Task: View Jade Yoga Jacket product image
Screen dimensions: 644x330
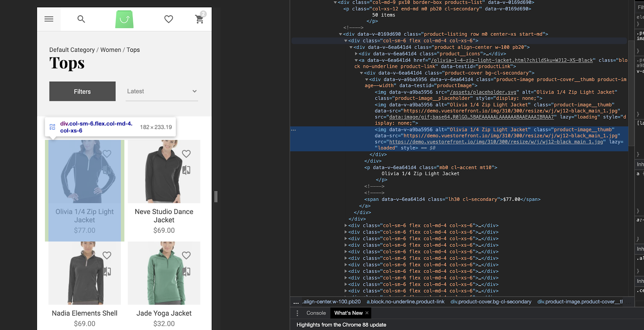Action: pos(164,273)
